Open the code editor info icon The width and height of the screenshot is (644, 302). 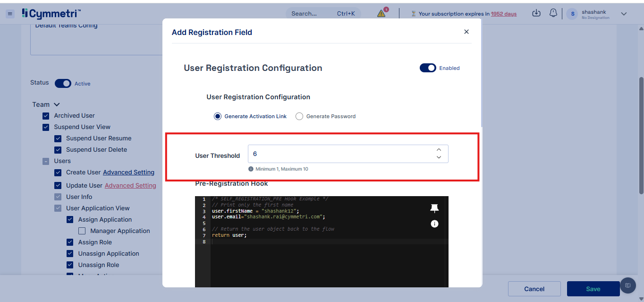point(434,224)
